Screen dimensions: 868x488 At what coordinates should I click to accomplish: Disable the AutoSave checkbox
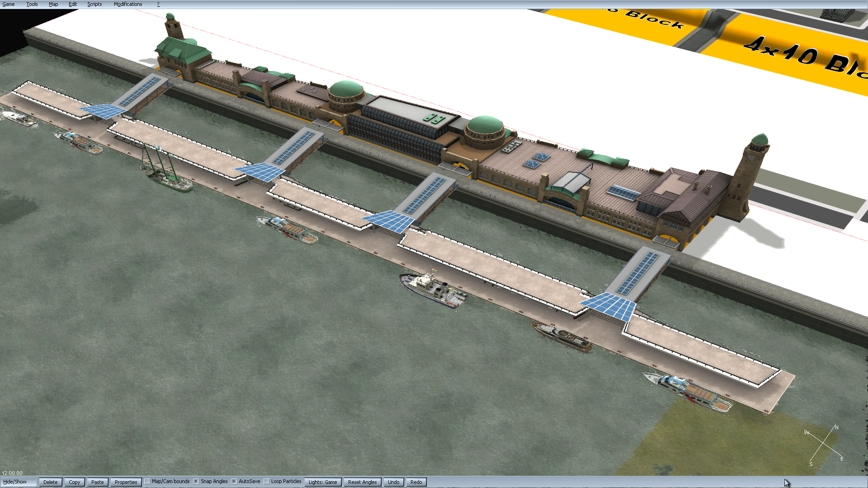click(234, 482)
